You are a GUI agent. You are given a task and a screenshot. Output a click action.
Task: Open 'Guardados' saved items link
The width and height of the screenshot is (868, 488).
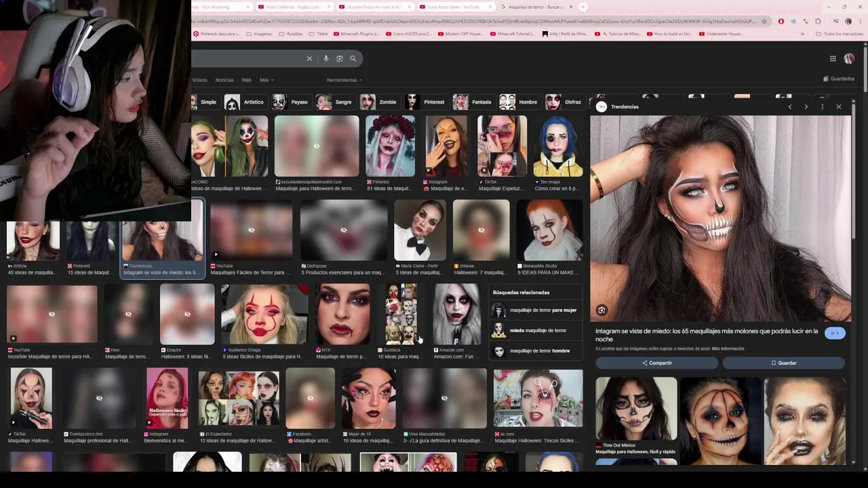tap(838, 79)
